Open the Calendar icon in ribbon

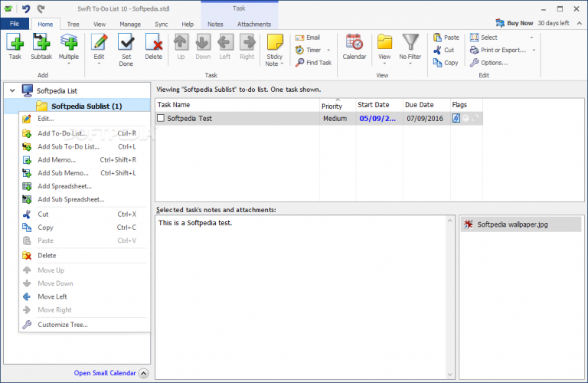(x=354, y=42)
